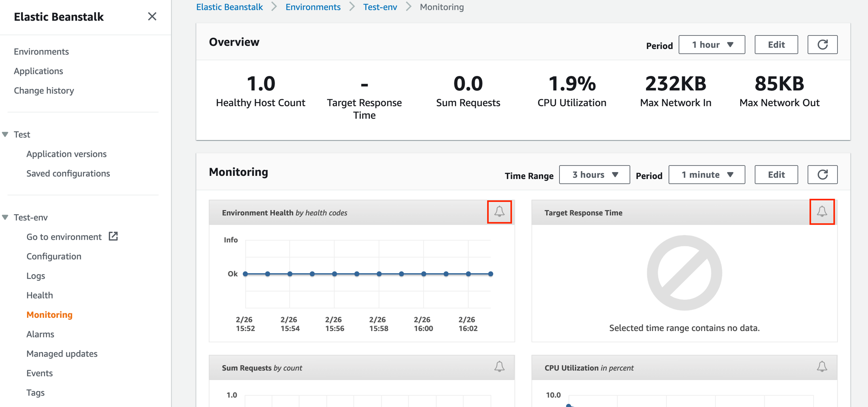Image resolution: width=868 pixels, height=407 pixels.
Task: Click the 1.0 Healthy Host Count value
Action: coord(261,84)
